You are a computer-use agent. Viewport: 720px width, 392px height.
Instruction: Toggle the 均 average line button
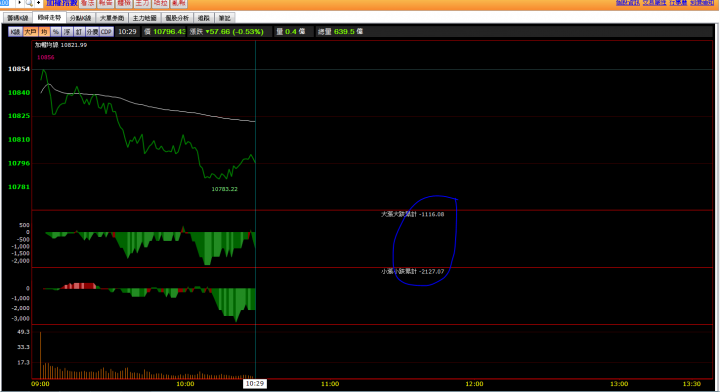(44, 32)
